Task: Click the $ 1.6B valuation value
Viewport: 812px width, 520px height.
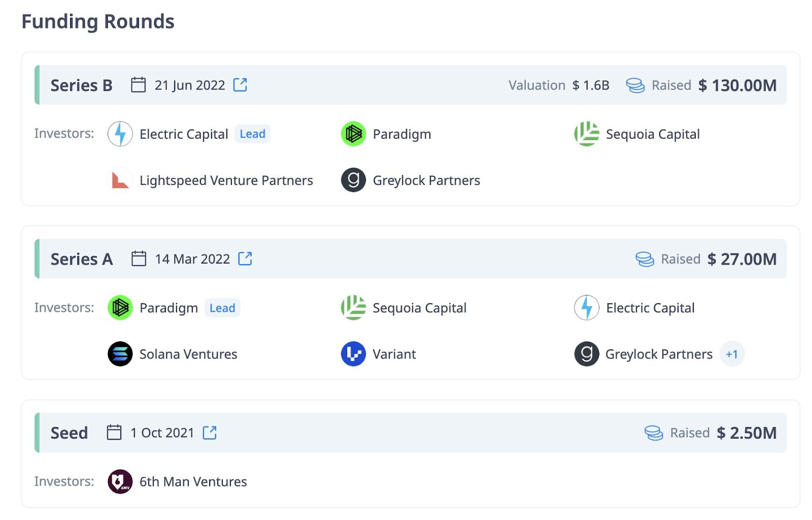Action: click(591, 85)
